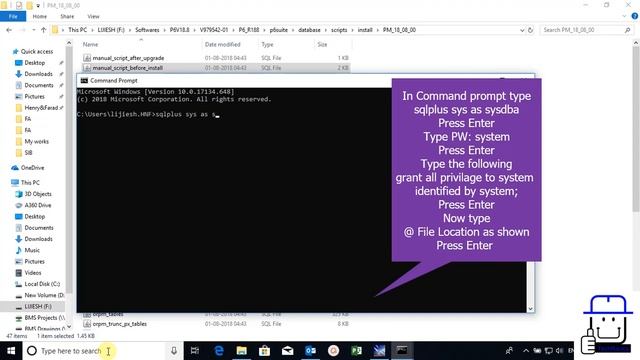
Task: Open Explorer help question mark icon
Action: 634,16
